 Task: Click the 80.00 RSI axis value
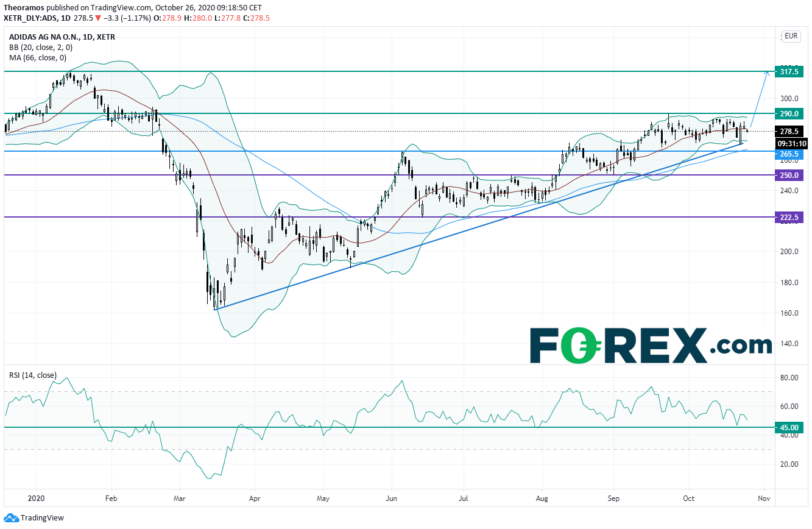pyautogui.click(x=789, y=378)
